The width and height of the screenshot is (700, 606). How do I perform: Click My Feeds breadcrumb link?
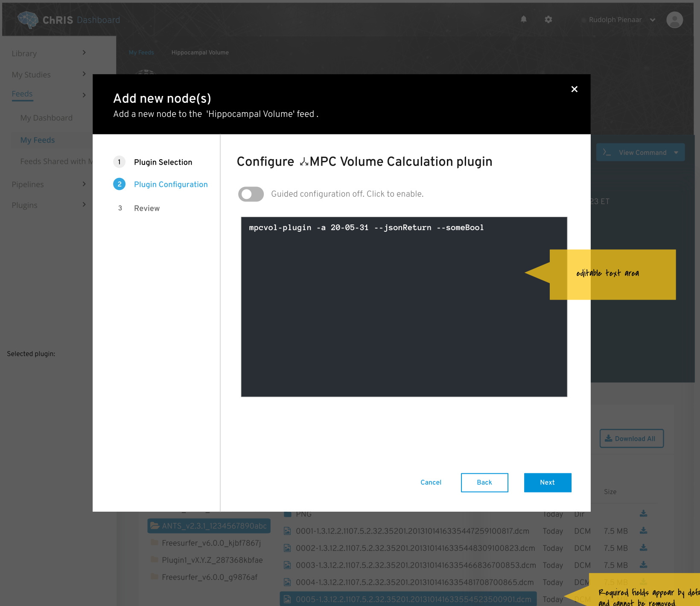pyautogui.click(x=141, y=52)
